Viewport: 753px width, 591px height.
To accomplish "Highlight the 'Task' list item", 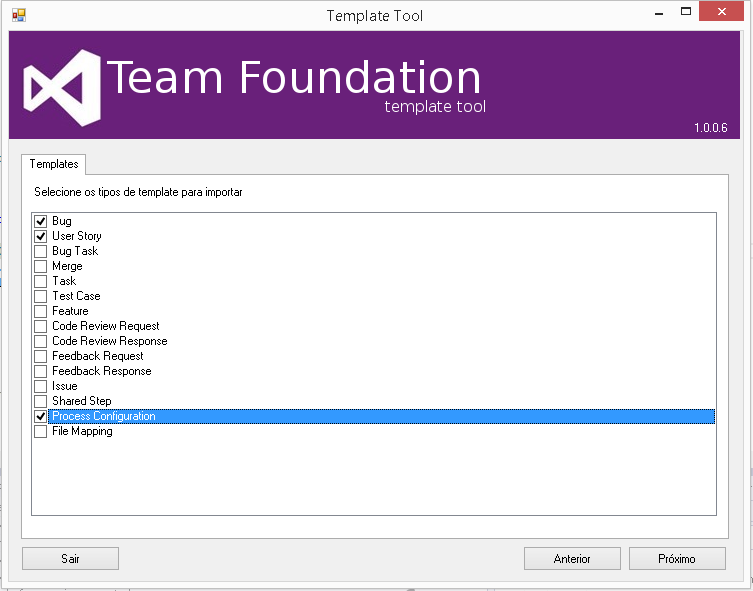I will [64, 281].
